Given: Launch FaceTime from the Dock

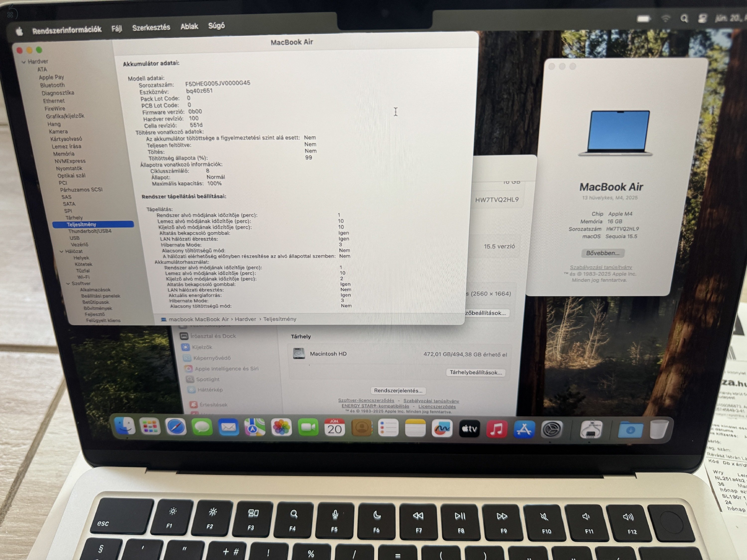Looking at the screenshot, I should [x=308, y=428].
